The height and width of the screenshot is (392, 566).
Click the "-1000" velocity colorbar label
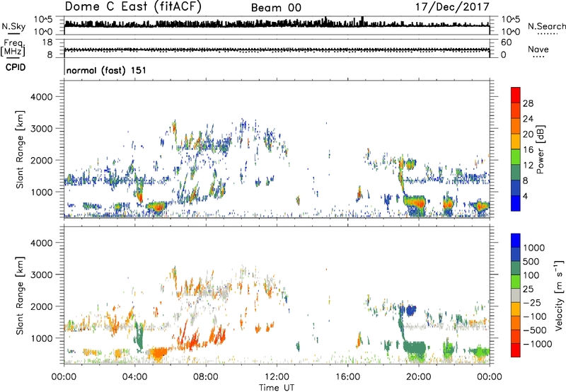538,344
